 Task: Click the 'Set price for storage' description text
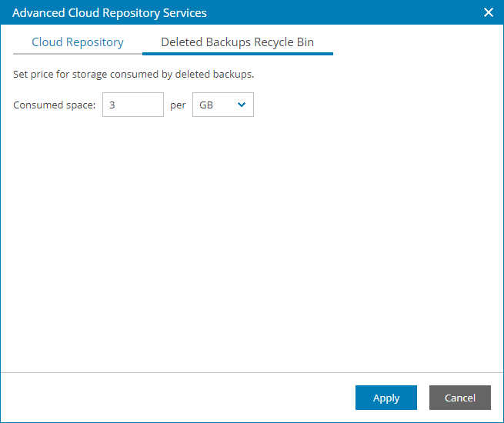click(x=134, y=75)
